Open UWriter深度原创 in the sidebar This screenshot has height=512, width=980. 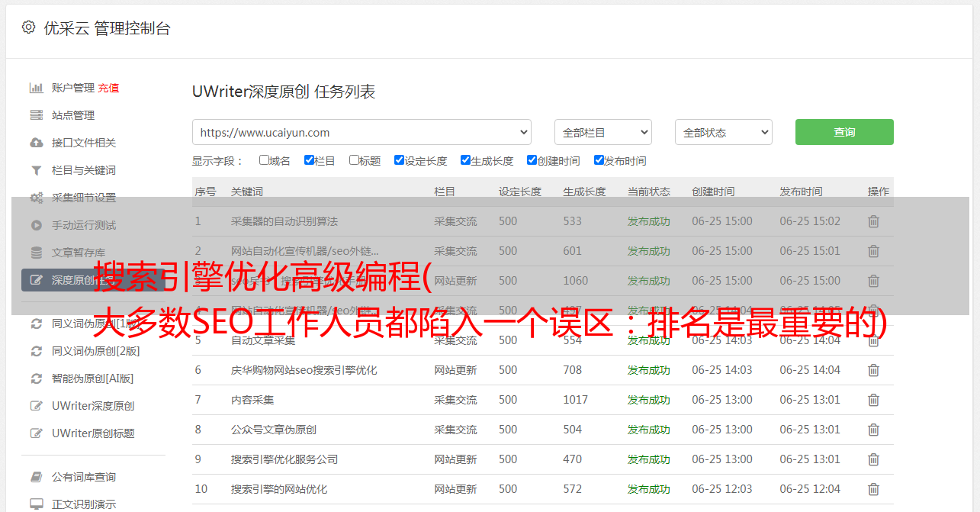click(x=93, y=406)
